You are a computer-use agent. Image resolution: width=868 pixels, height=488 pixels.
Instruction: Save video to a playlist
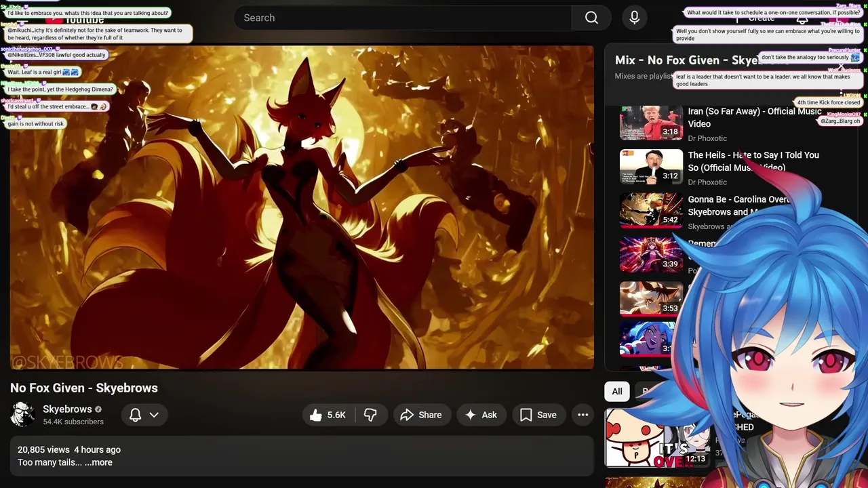click(538, 415)
